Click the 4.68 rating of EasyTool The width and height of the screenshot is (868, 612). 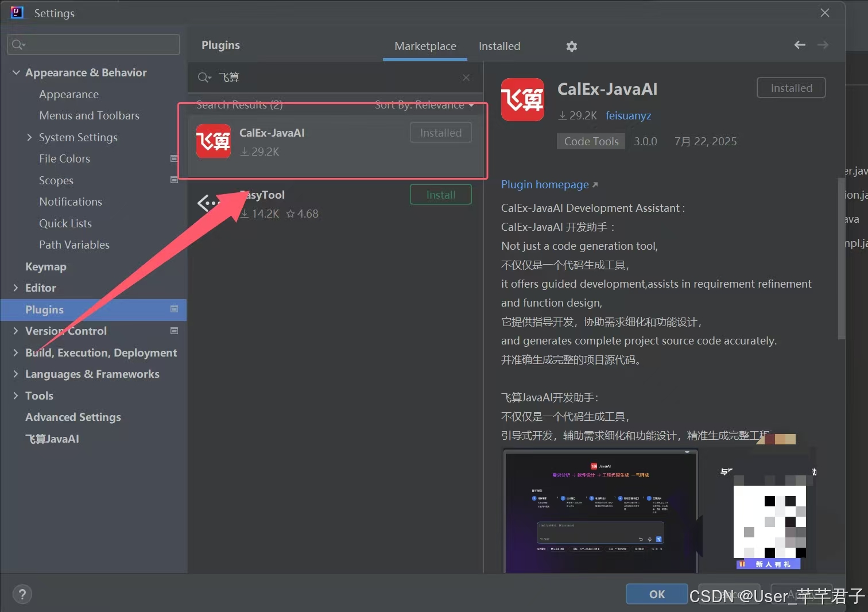pyautogui.click(x=303, y=214)
